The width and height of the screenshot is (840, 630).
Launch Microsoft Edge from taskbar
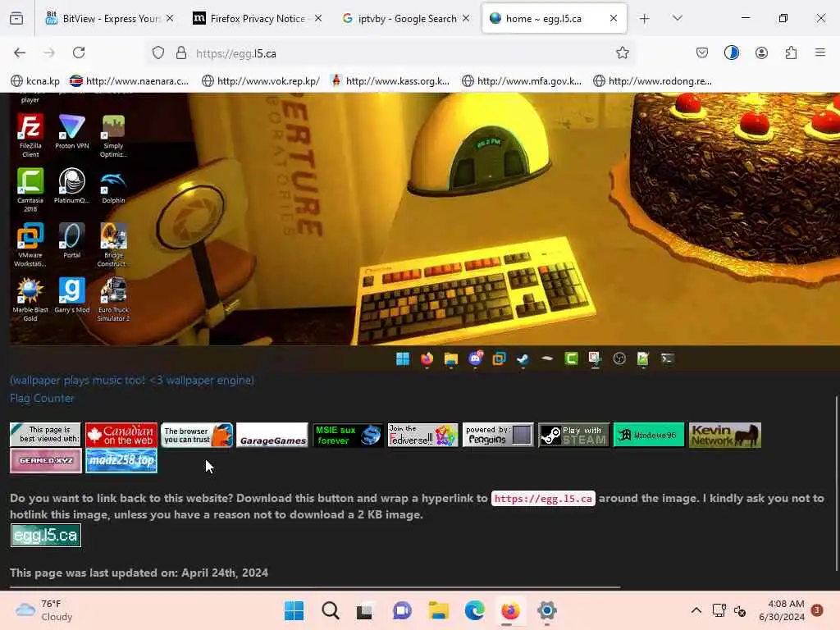[474, 610]
